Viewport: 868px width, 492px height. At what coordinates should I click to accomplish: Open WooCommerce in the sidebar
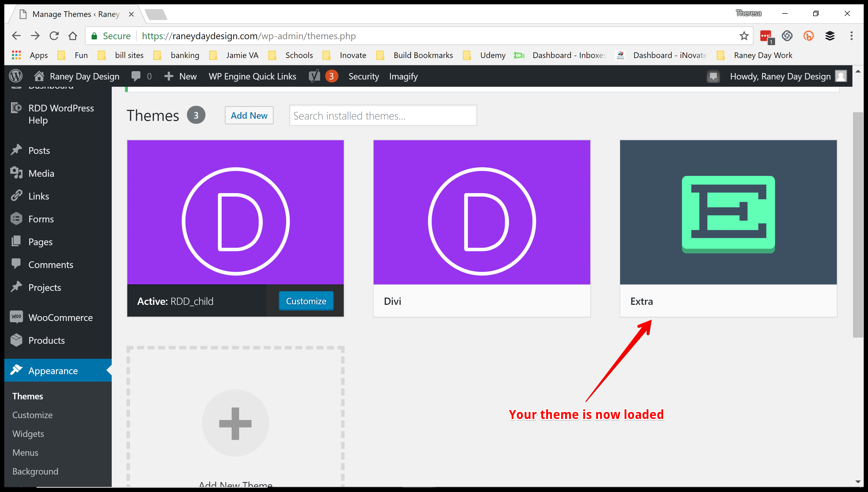(58, 318)
